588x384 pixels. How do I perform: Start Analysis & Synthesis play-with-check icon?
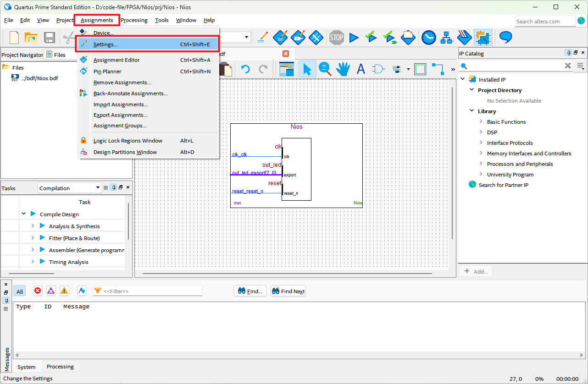click(371, 37)
